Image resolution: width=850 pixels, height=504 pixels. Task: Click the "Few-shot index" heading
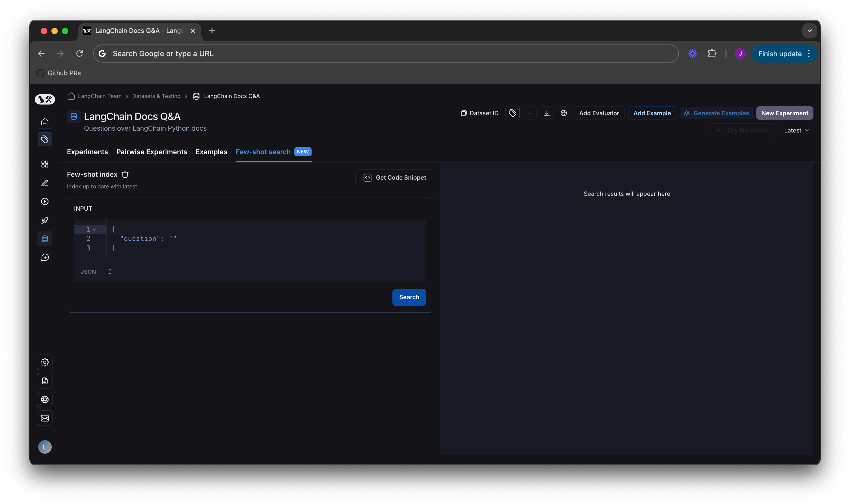click(x=92, y=174)
